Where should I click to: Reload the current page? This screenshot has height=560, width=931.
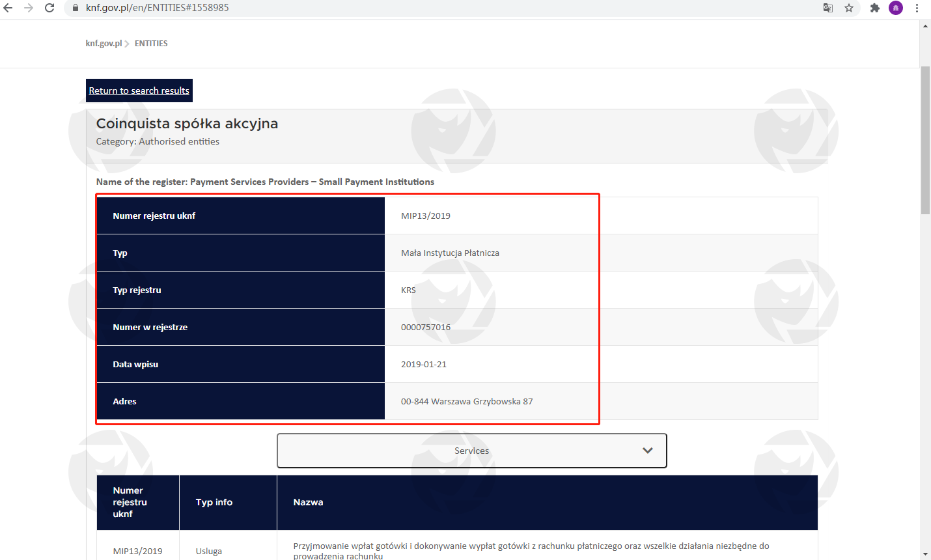tap(49, 8)
